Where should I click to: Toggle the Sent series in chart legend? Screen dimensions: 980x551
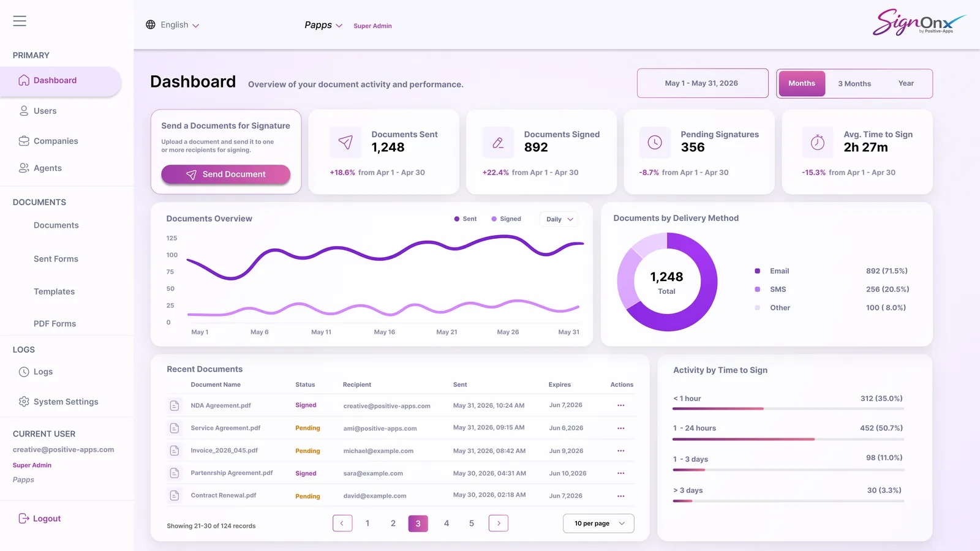pos(466,219)
